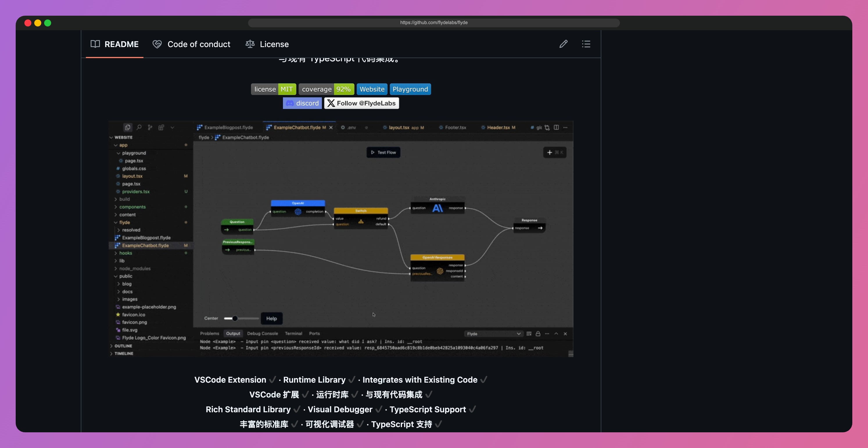Click the output panel more actions ellipsis
The height and width of the screenshot is (448, 868).
tap(547, 334)
